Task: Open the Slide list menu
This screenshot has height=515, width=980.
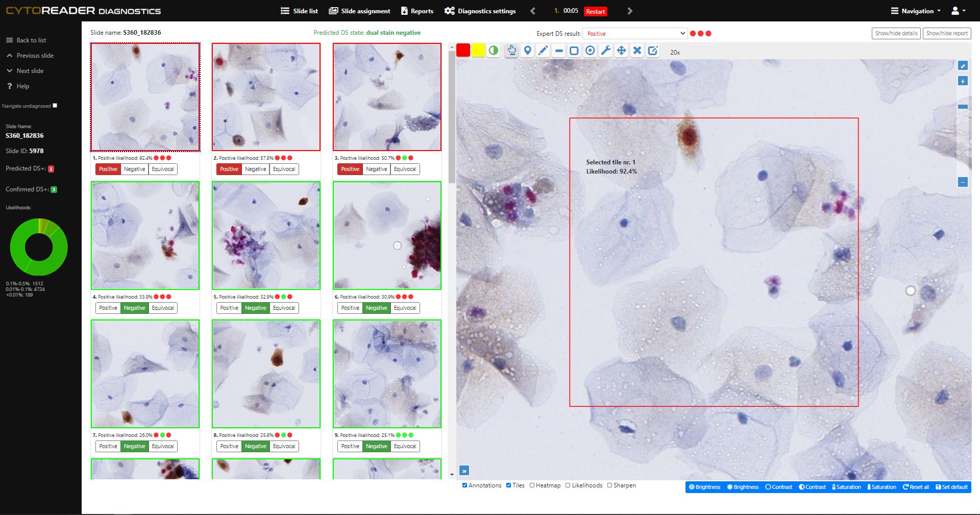Action: click(300, 11)
